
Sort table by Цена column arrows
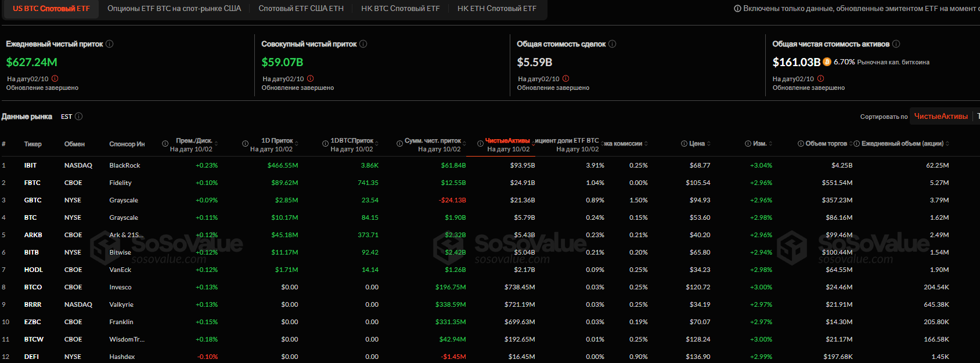click(709, 144)
